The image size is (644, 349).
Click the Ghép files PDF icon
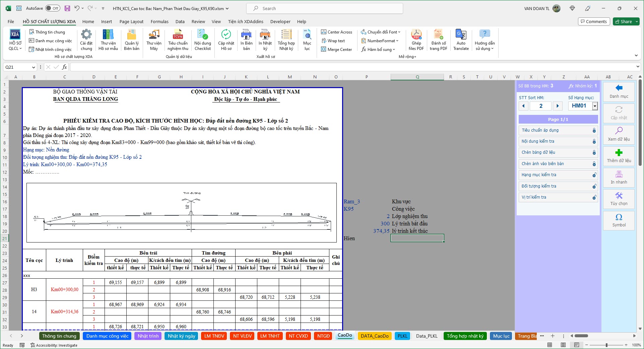click(416, 35)
